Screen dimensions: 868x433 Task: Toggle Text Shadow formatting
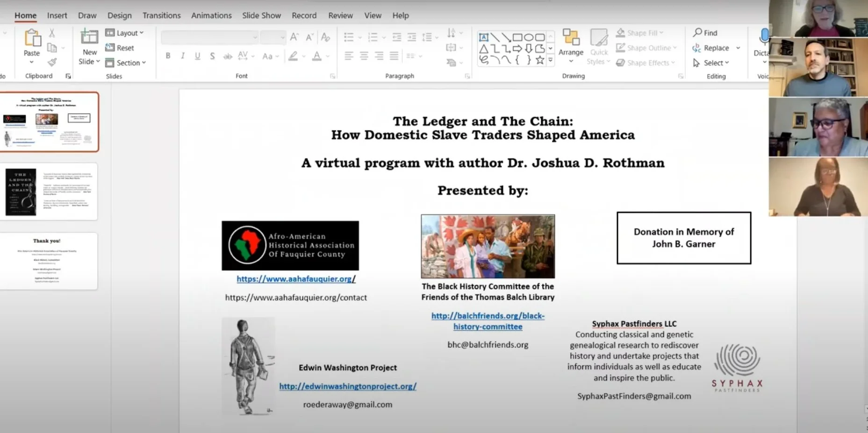point(212,56)
